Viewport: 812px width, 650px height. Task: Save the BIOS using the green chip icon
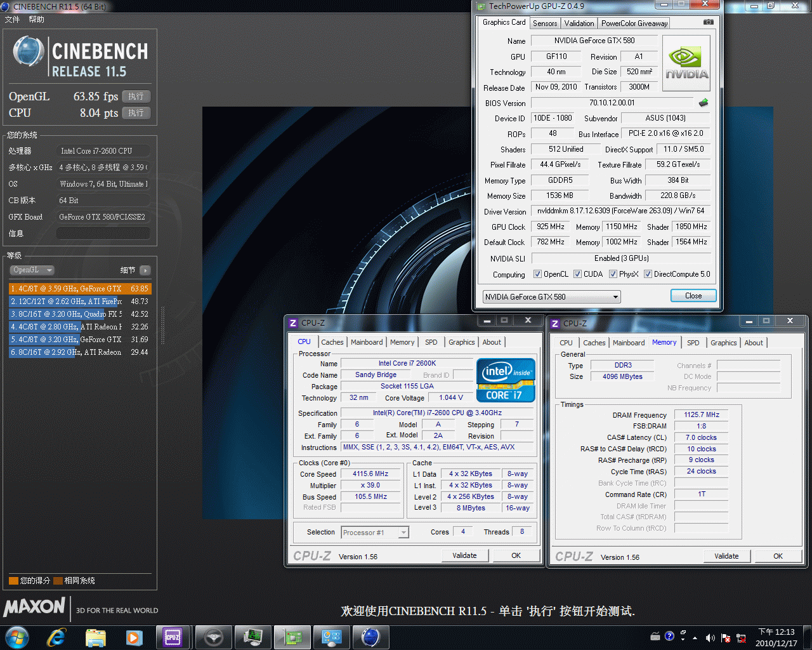[x=703, y=102]
